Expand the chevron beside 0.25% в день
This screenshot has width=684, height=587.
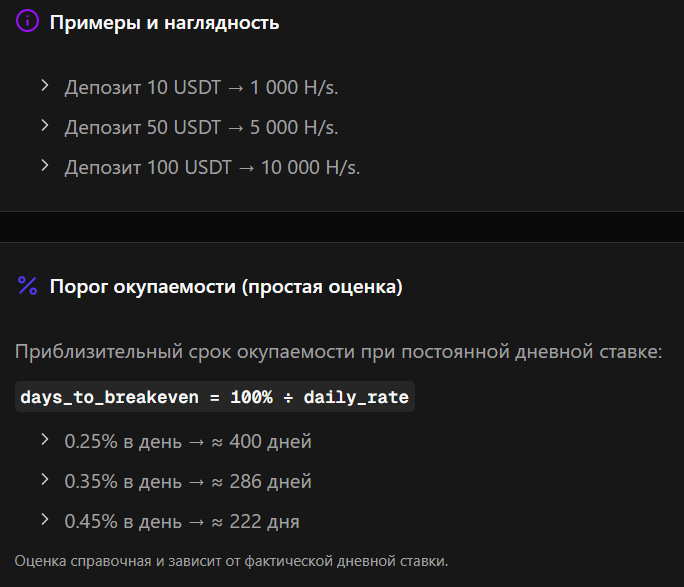[x=45, y=440]
